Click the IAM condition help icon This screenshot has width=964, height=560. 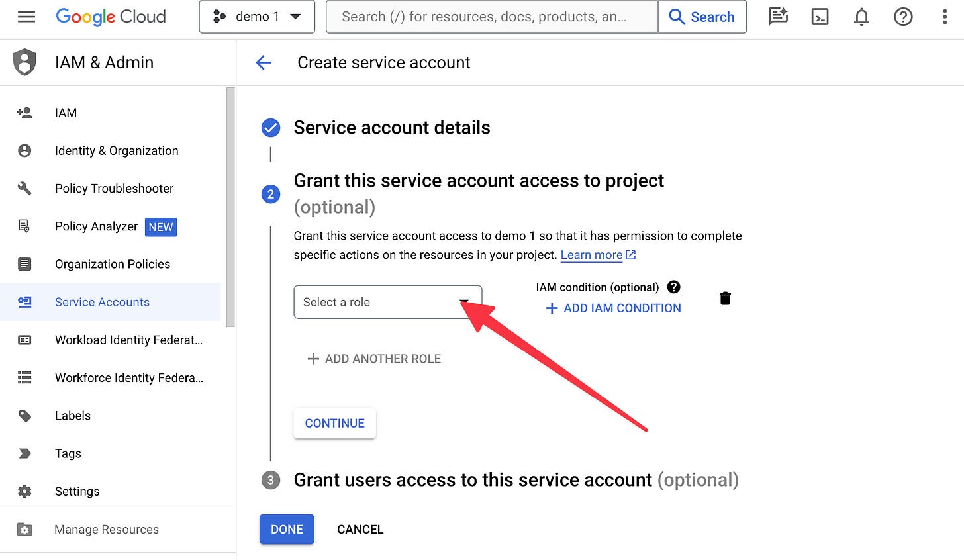coord(674,287)
